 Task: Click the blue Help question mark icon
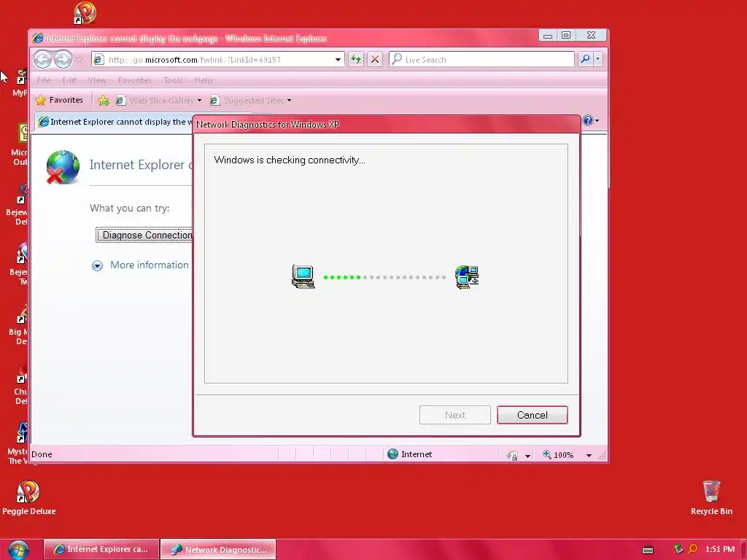(588, 120)
